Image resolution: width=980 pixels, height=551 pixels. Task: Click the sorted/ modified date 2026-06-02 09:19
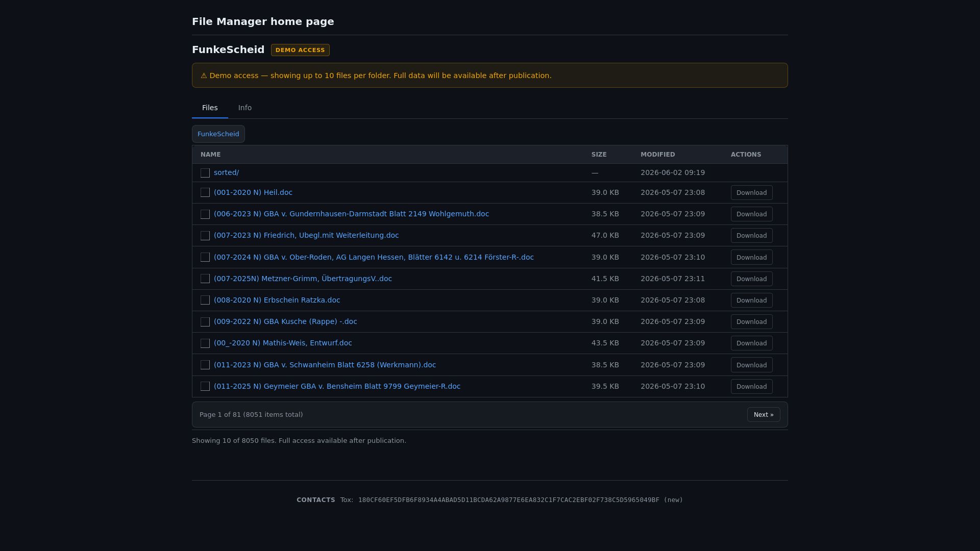point(673,172)
